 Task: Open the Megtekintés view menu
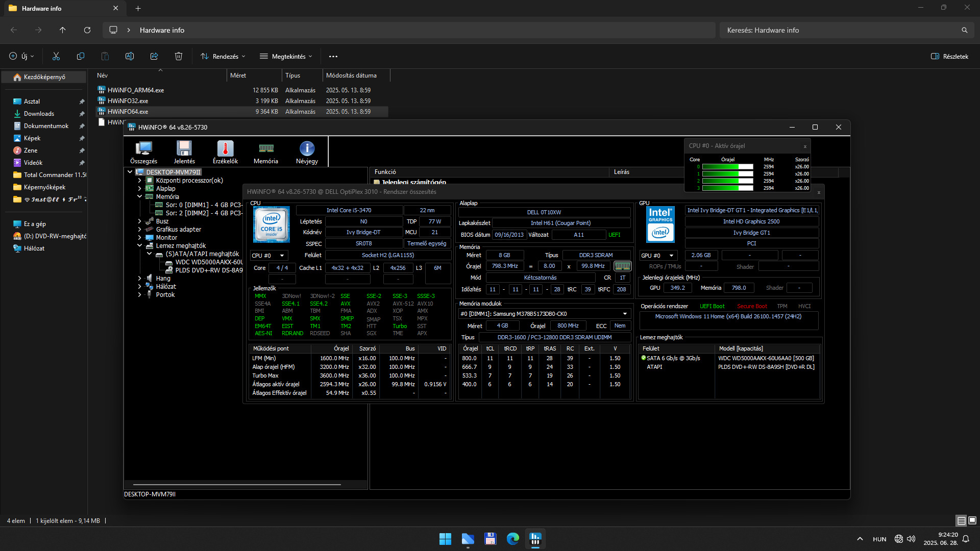pos(286,57)
